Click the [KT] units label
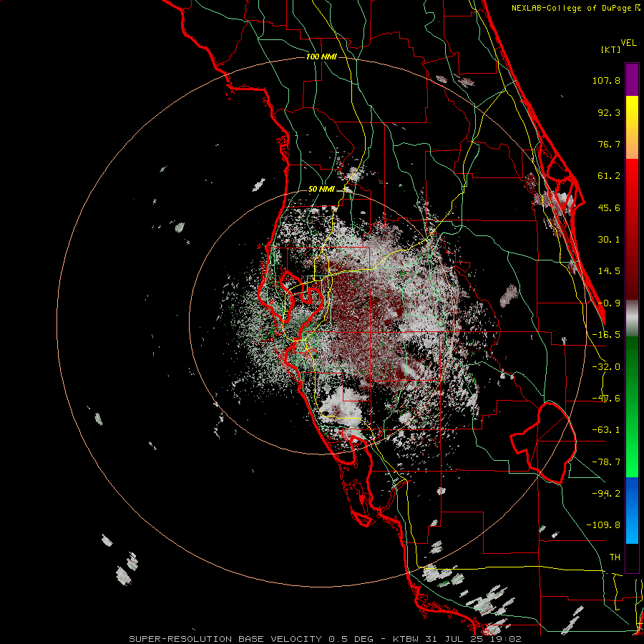 click(611, 50)
